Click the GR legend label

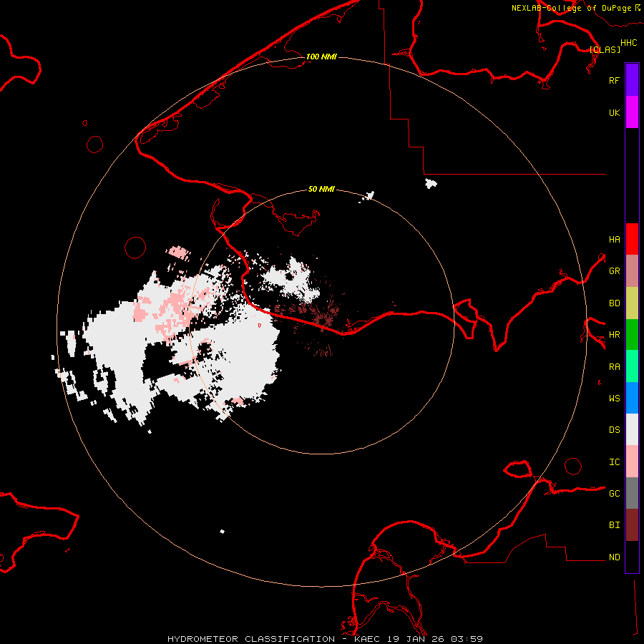pyautogui.click(x=614, y=271)
